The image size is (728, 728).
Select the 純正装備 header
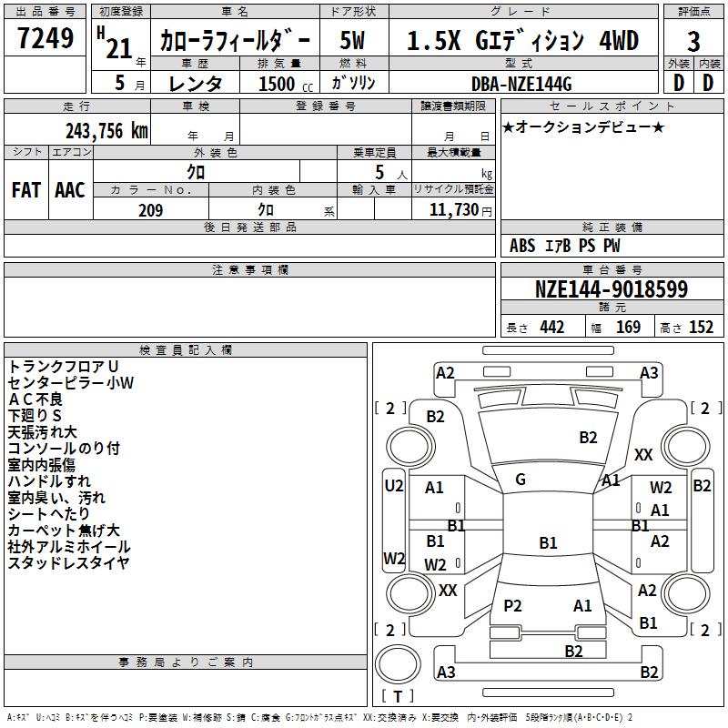click(x=612, y=227)
